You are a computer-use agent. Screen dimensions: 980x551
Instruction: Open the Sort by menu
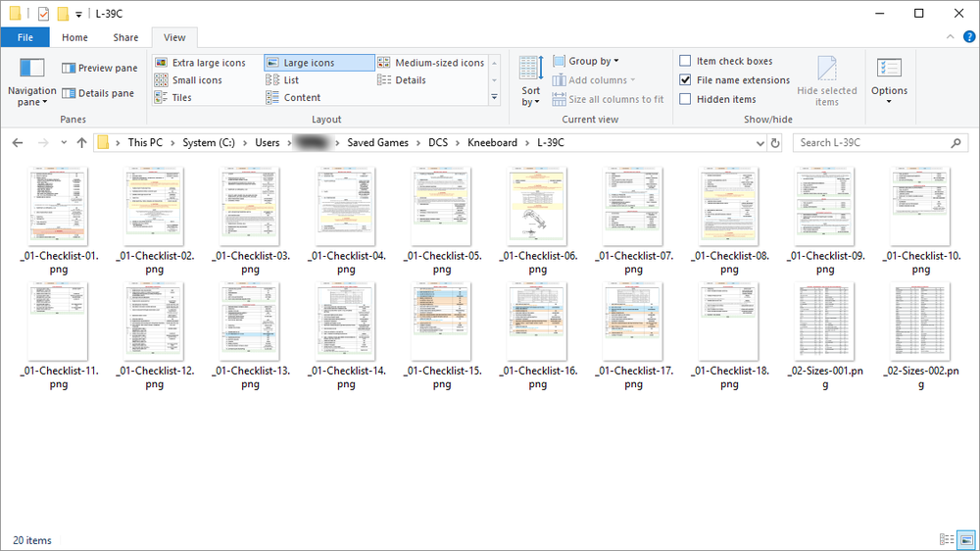[x=530, y=81]
